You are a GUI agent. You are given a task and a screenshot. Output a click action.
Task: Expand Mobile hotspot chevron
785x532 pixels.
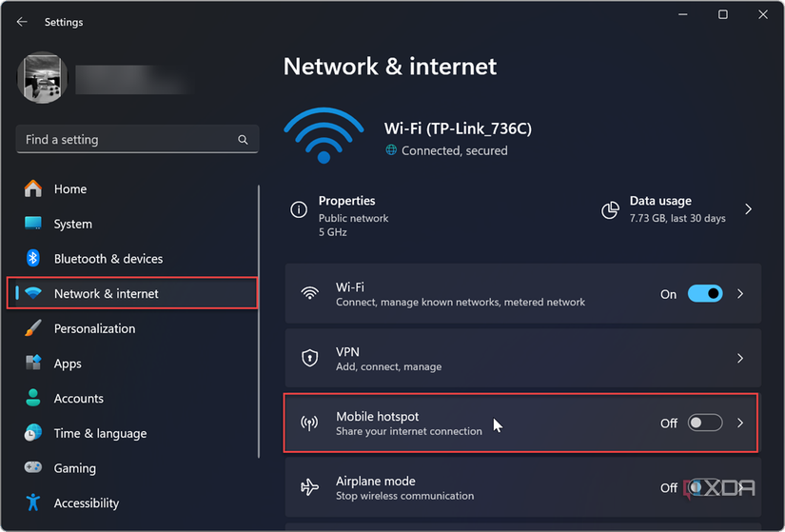tap(740, 423)
